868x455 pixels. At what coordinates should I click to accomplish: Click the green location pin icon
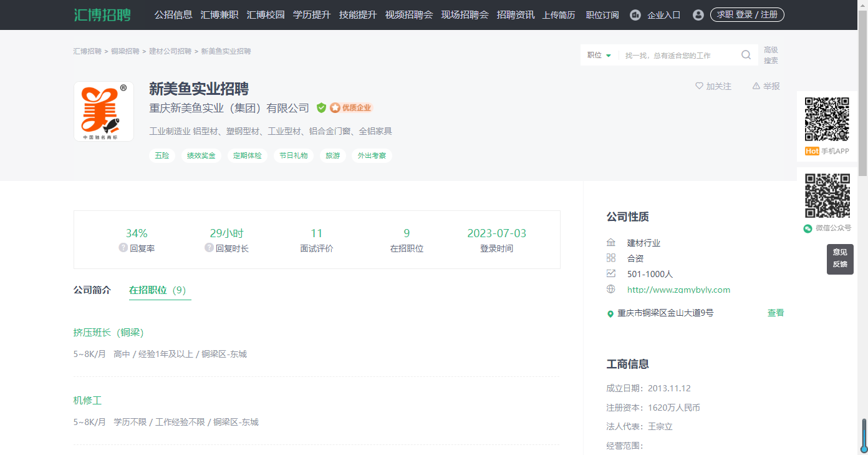pos(610,313)
